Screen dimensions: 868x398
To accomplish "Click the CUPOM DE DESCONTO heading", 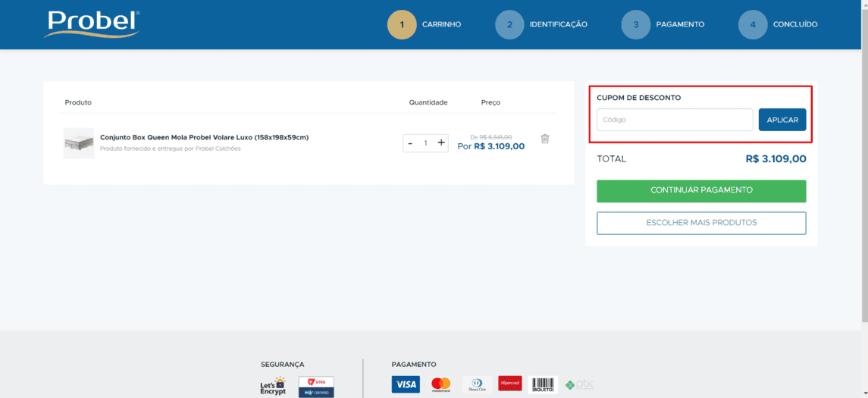I will click(639, 98).
